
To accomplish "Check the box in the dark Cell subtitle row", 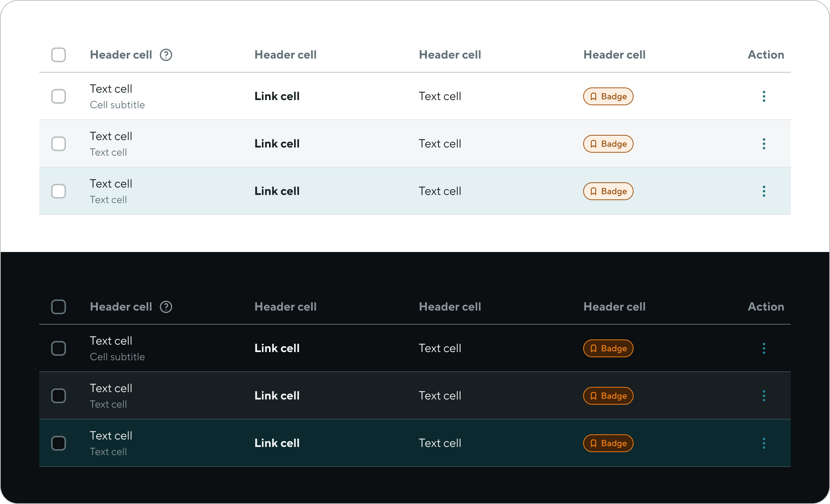I will pos(59,348).
